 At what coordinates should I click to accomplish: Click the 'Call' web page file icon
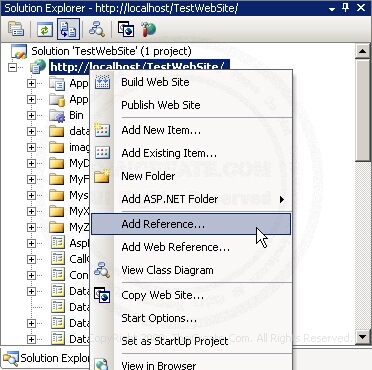[58, 259]
